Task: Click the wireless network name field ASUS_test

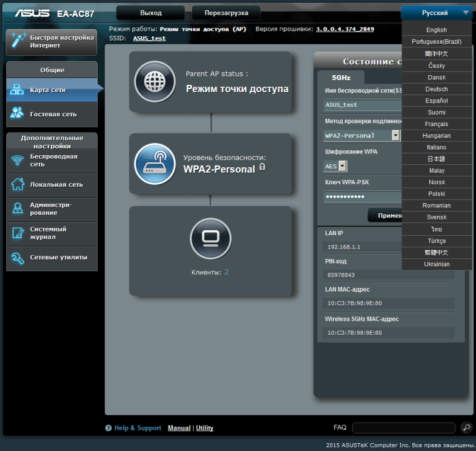Action: tap(363, 105)
